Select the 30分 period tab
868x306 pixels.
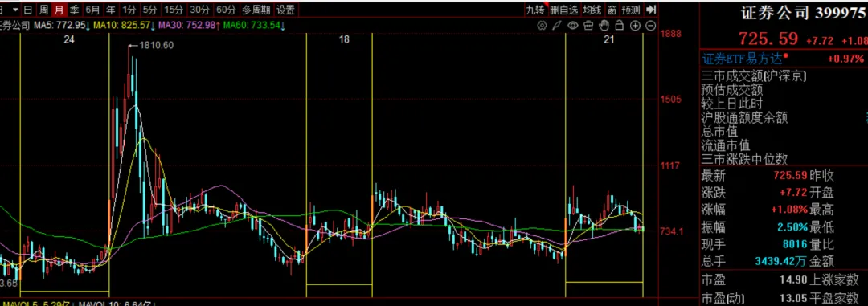(199, 10)
